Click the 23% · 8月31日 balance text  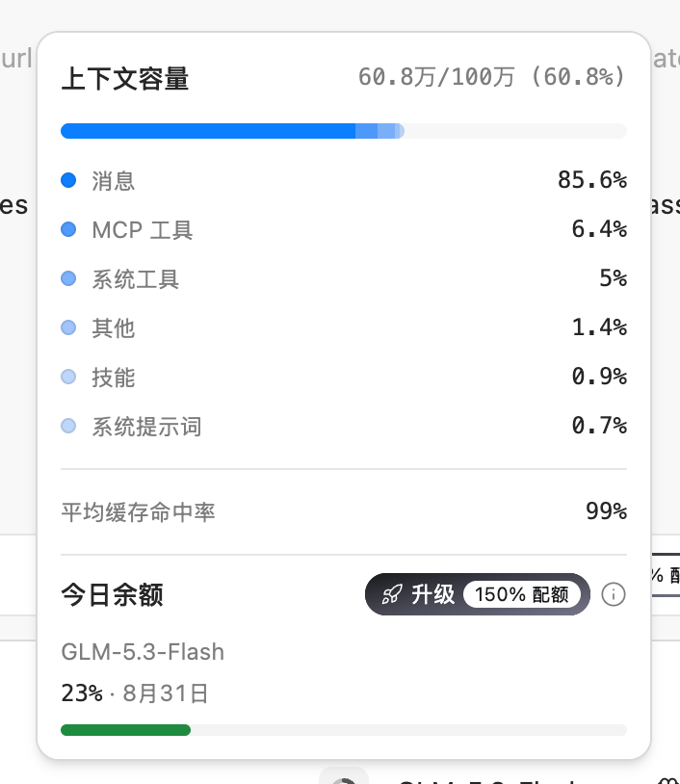coord(135,693)
